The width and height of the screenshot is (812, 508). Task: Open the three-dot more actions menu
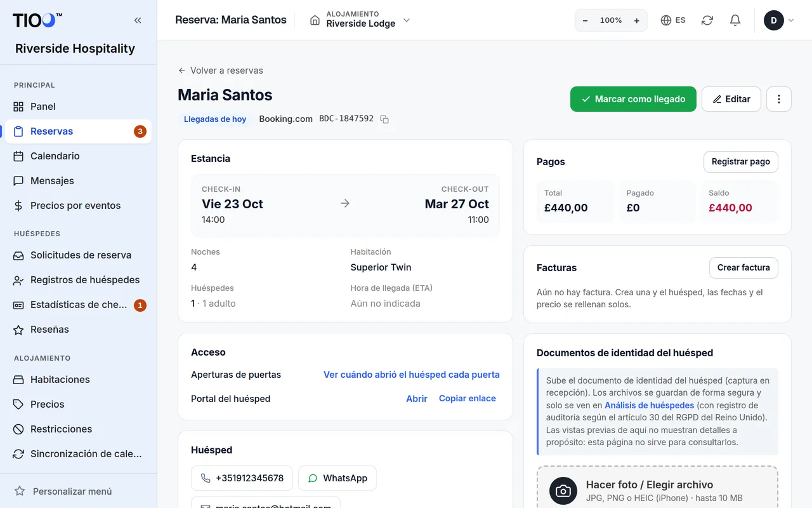[779, 99]
